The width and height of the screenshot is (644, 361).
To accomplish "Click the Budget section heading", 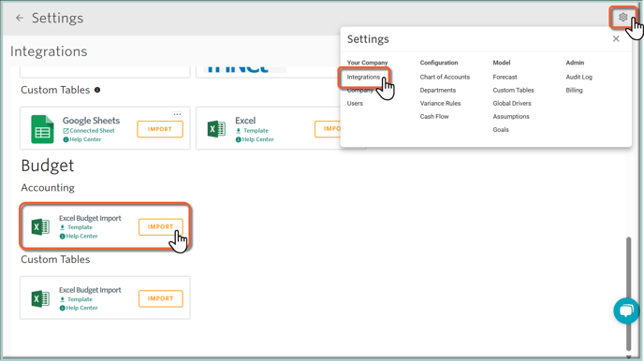I will click(48, 166).
